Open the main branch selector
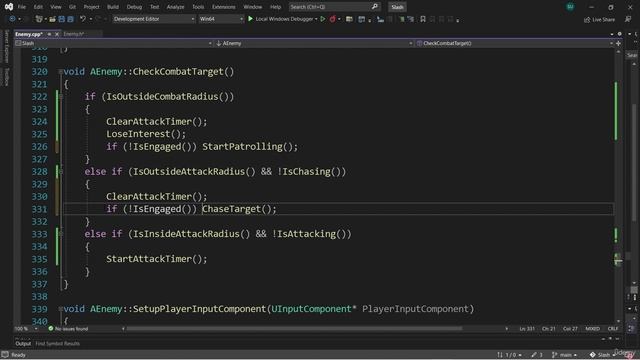The height and width of the screenshot is (360, 640). 564,355
